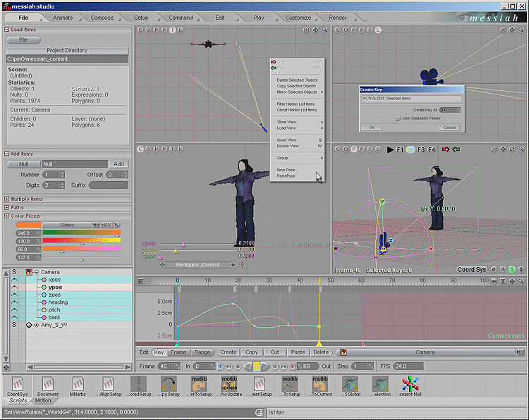
Task: Click the zoom magnifier in top-left viewport
Action: tap(324, 30)
